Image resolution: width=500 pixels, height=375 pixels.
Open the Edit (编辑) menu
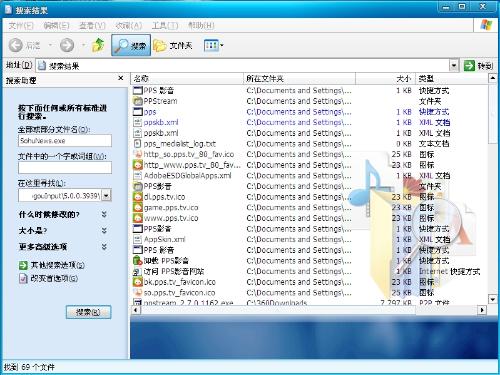(x=56, y=26)
